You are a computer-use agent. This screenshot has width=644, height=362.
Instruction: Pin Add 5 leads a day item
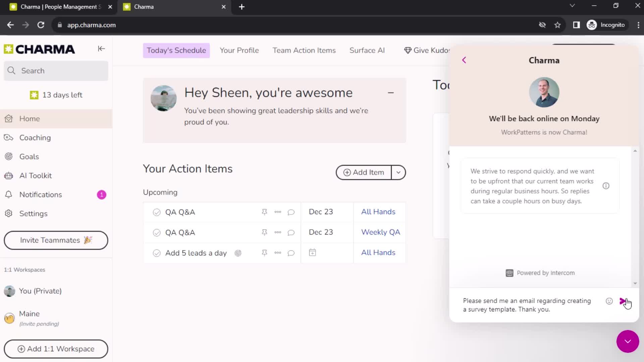(x=264, y=253)
